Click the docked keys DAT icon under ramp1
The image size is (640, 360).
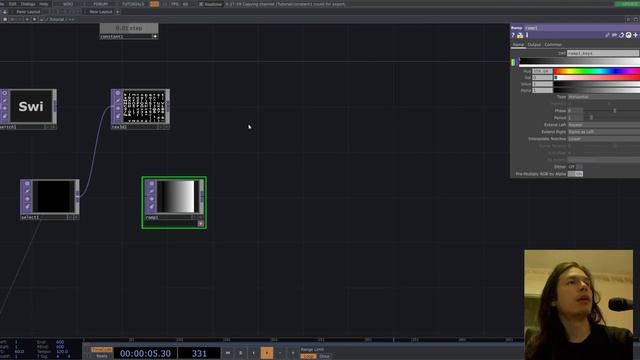(x=200, y=223)
